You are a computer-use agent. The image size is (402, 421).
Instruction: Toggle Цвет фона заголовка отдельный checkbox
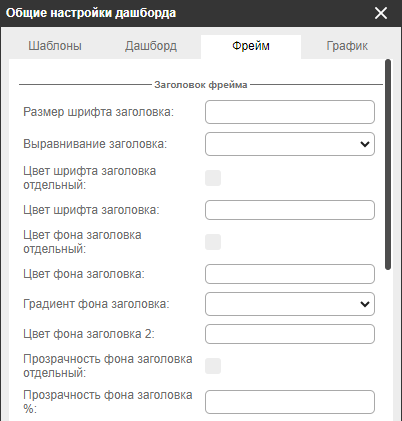[213, 242]
